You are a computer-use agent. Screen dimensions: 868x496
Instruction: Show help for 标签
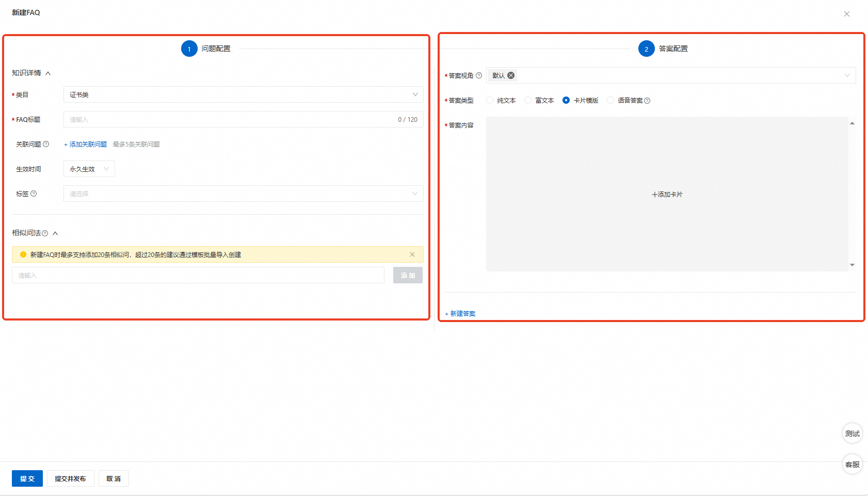pyautogui.click(x=34, y=194)
